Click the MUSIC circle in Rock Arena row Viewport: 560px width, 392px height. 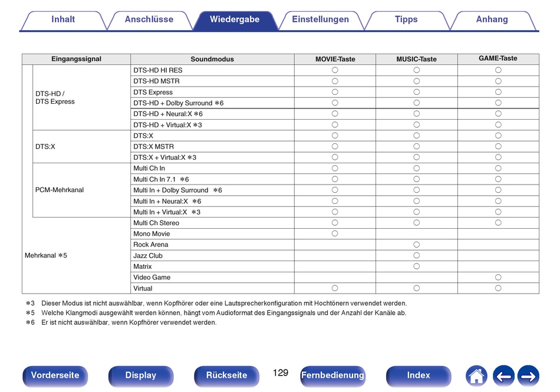[x=416, y=245]
